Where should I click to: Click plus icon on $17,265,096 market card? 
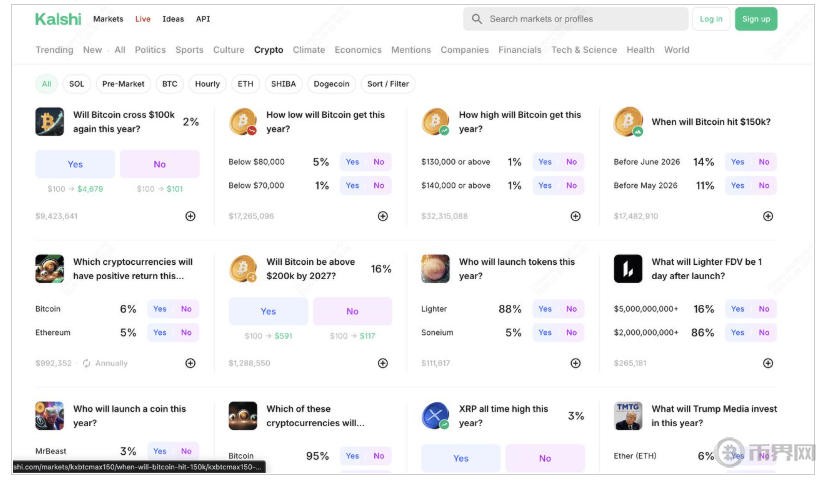pyautogui.click(x=382, y=216)
